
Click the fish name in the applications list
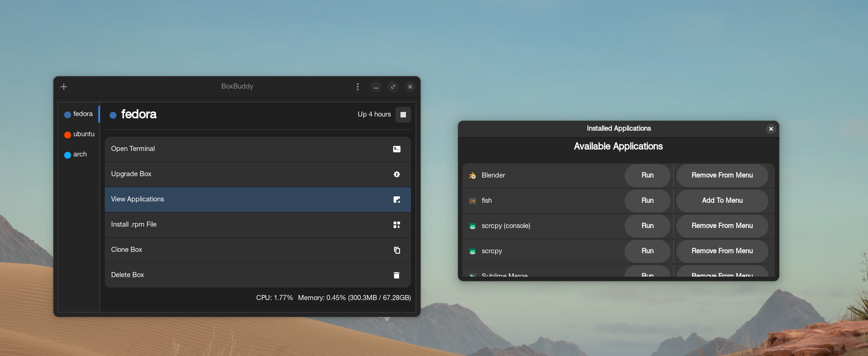click(x=487, y=200)
